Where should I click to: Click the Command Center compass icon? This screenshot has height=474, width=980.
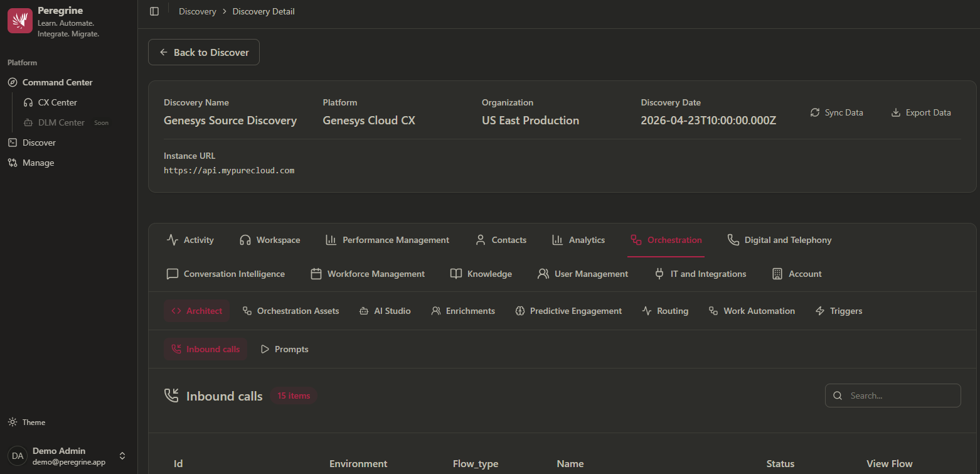click(x=13, y=82)
